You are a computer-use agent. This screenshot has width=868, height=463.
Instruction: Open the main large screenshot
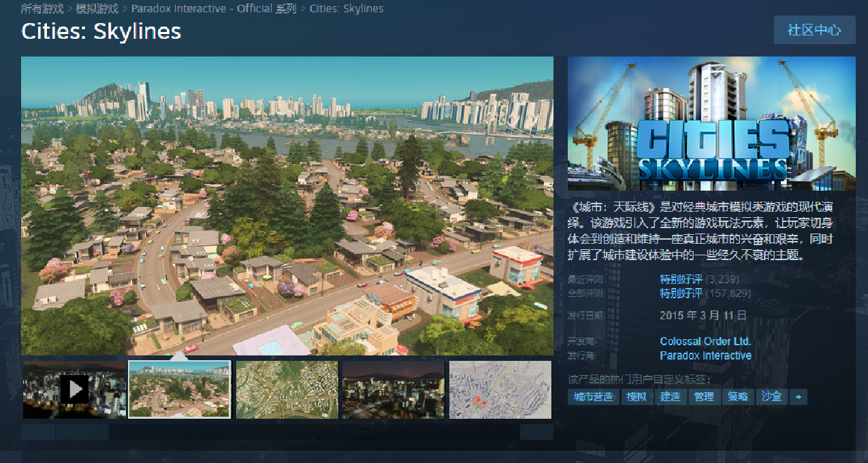click(x=287, y=206)
